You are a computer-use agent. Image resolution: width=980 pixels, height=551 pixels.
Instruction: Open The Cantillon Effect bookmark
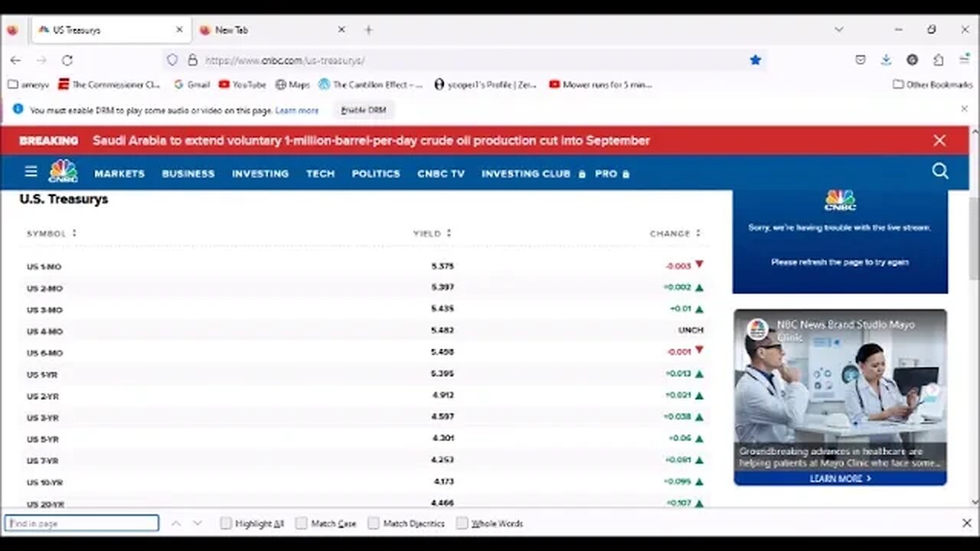click(x=371, y=84)
